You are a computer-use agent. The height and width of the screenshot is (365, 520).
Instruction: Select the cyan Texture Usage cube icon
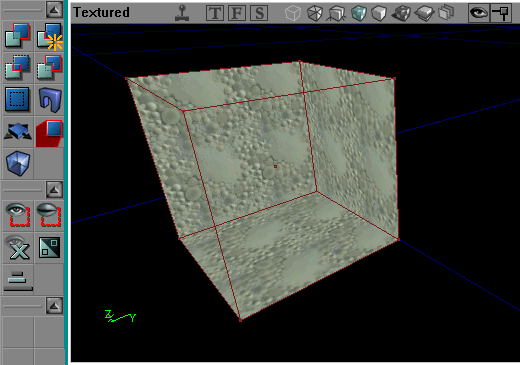point(358,13)
